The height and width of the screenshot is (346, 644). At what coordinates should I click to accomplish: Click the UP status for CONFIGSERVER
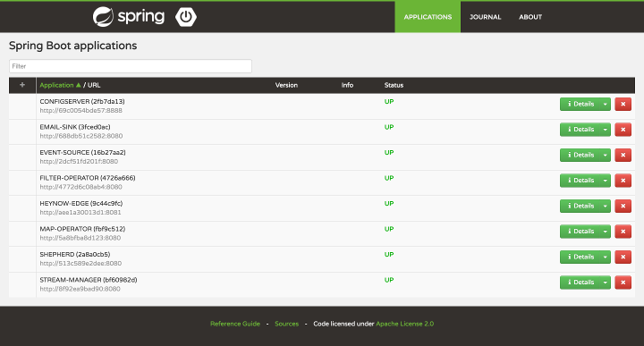tap(389, 101)
